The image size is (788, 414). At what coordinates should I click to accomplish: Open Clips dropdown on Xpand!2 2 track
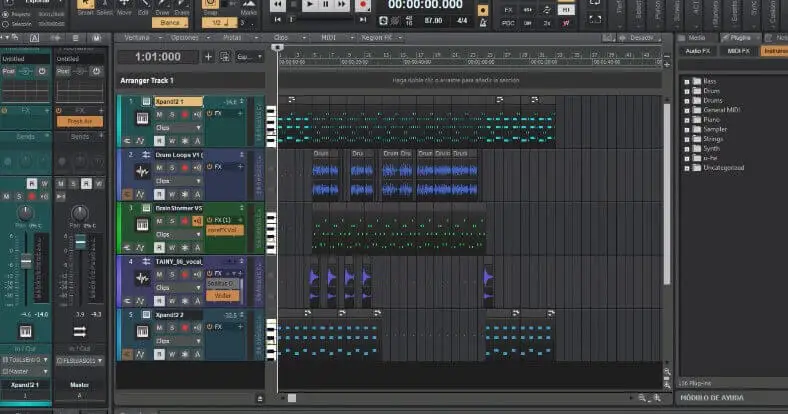click(x=178, y=341)
